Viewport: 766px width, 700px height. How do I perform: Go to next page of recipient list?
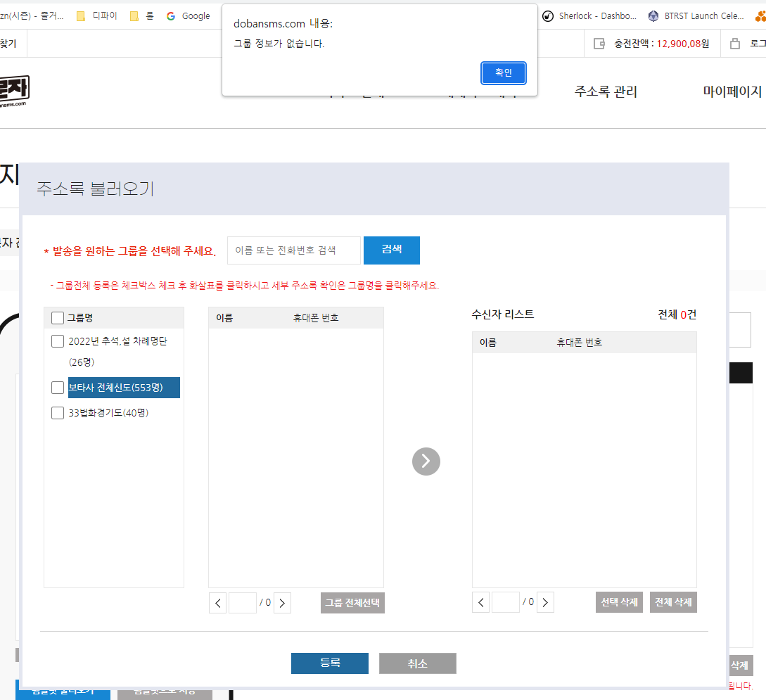coord(545,602)
